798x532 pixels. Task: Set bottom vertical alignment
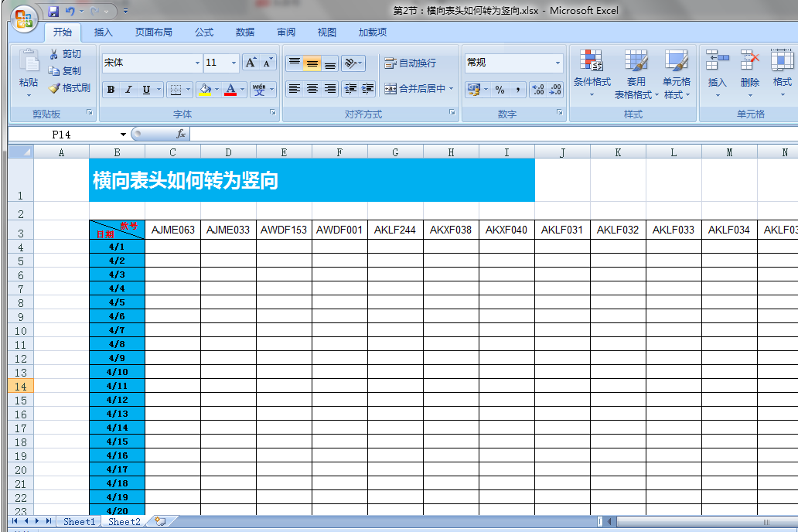(329, 63)
